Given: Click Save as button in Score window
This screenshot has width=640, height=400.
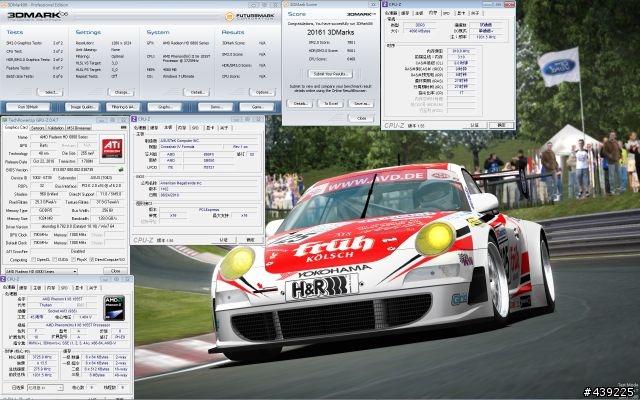Looking at the screenshot, I should tap(361, 104).
